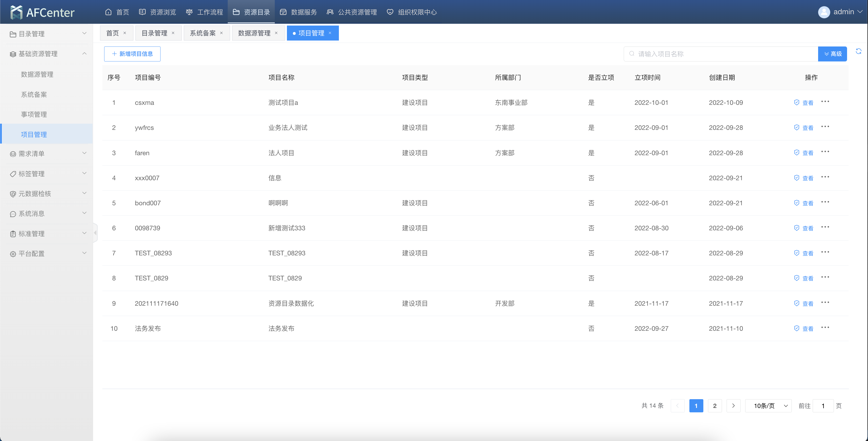Click 查看 for project 202111171640
Screen dimensions: 868x441
coord(804,304)
